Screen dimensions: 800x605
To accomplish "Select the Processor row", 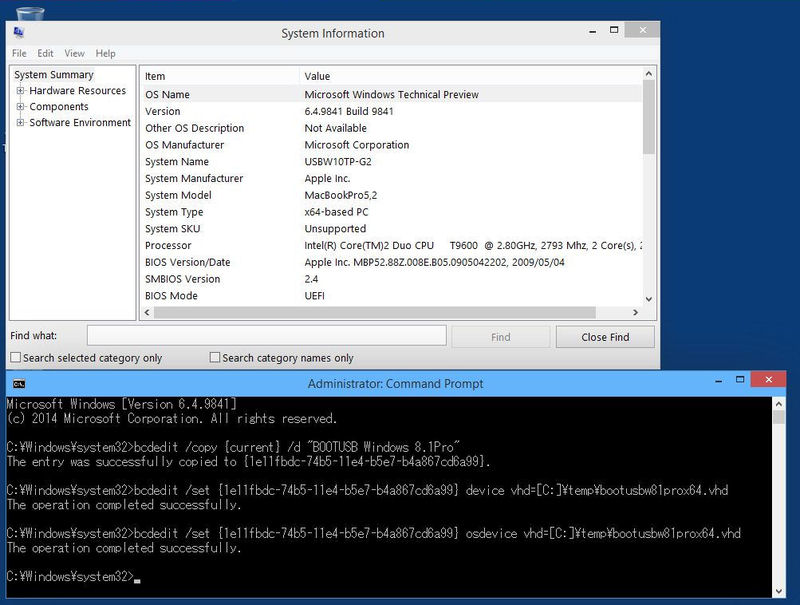I will 391,245.
